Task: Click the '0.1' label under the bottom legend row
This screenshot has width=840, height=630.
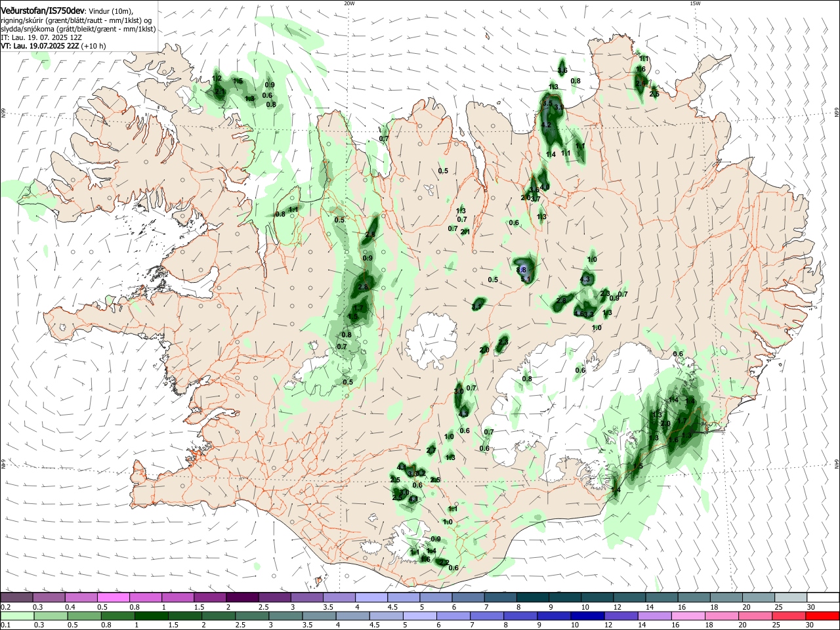Action: [x=5, y=625]
